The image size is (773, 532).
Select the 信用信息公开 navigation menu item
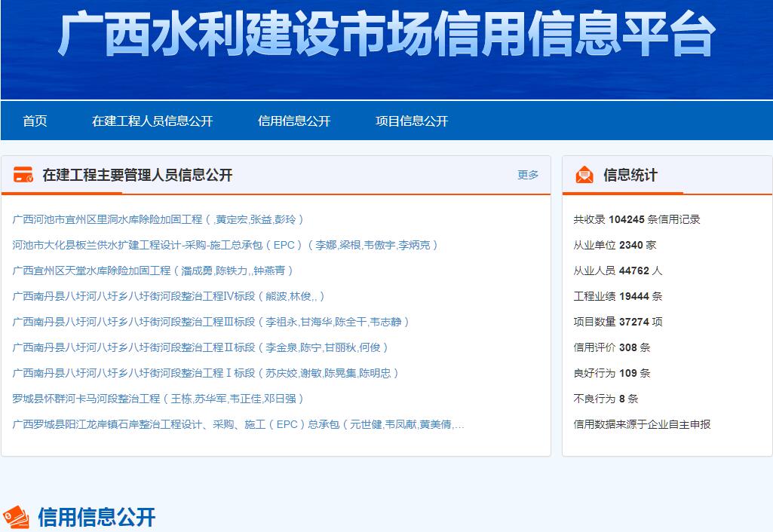[x=294, y=121]
